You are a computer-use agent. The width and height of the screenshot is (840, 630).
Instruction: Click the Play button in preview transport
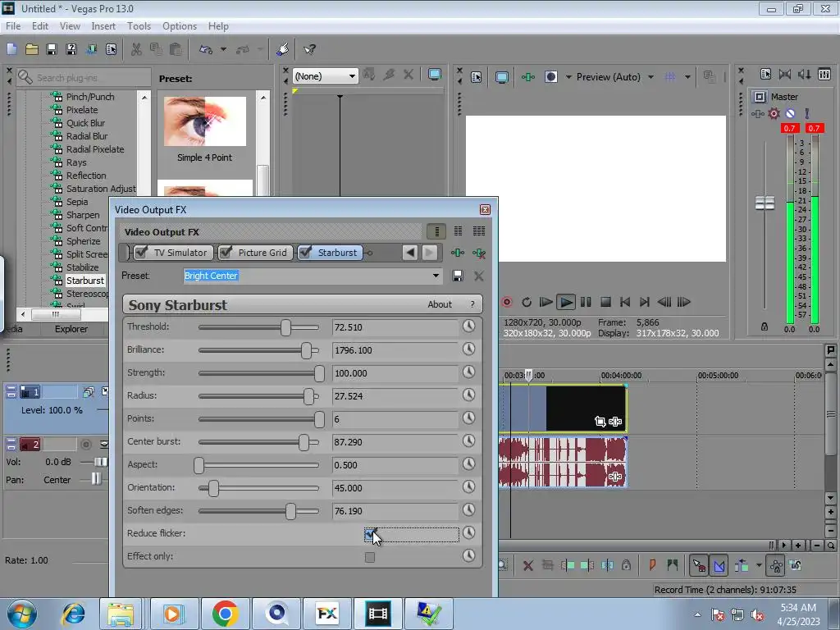566,302
